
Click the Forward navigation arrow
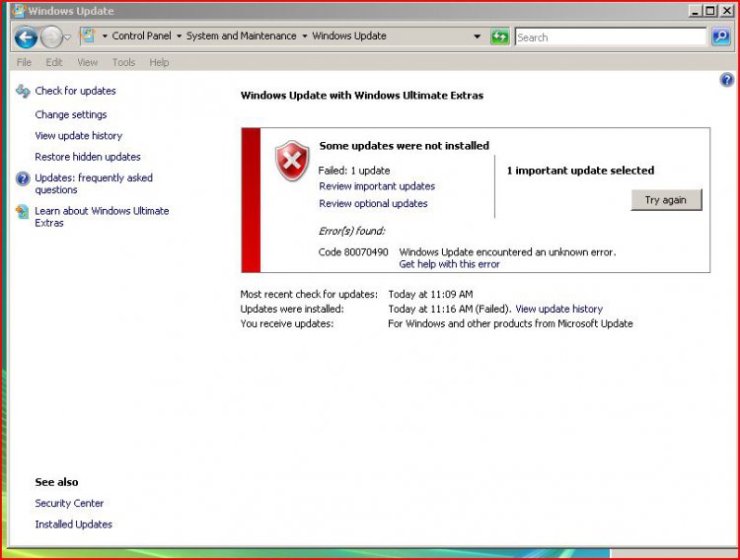pyautogui.click(x=51, y=36)
